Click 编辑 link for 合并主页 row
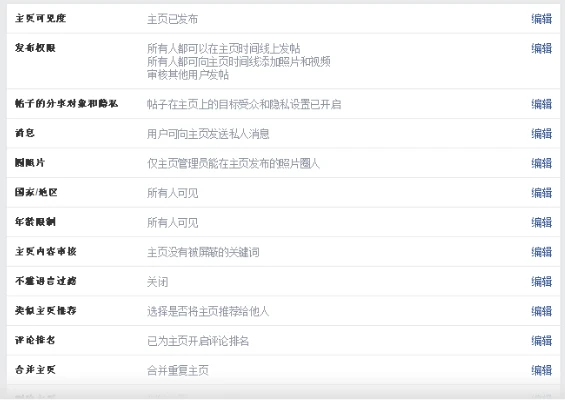The height and width of the screenshot is (400, 565). pos(542,370)
